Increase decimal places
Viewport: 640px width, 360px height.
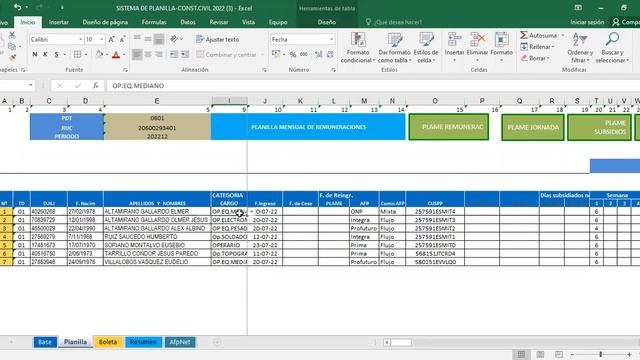(319, 54)
